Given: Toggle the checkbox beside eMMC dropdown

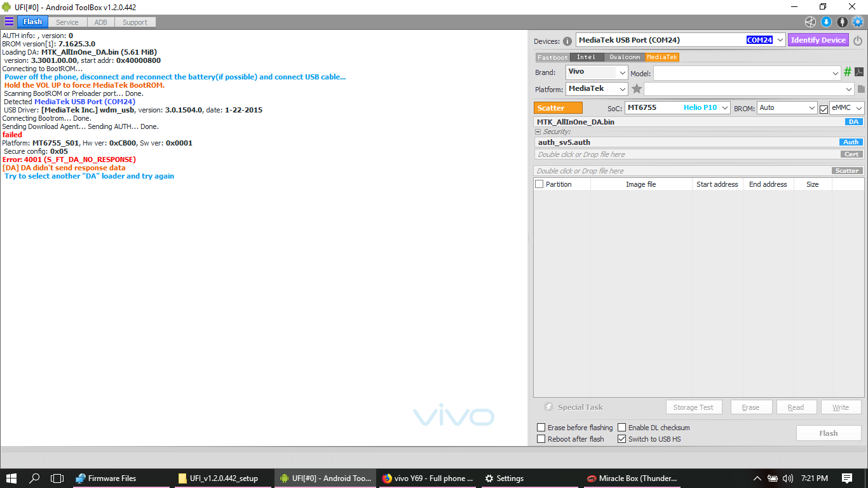Looking at the screenshot, I should click(x=824, y=109).
